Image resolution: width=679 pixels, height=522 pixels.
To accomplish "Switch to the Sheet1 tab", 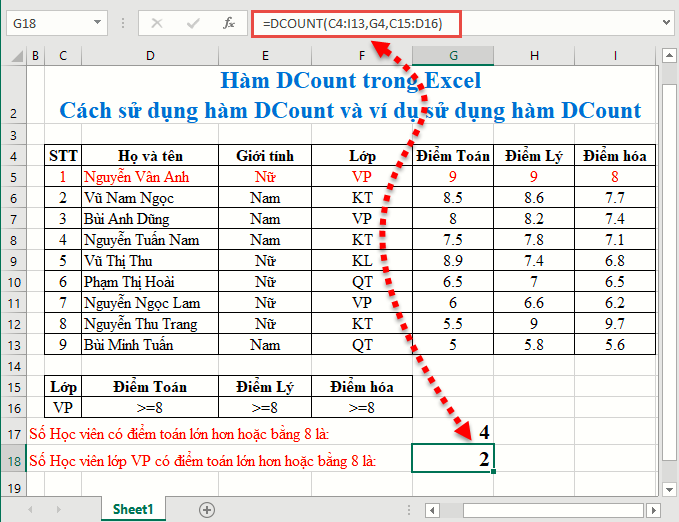I will (132, 509).
